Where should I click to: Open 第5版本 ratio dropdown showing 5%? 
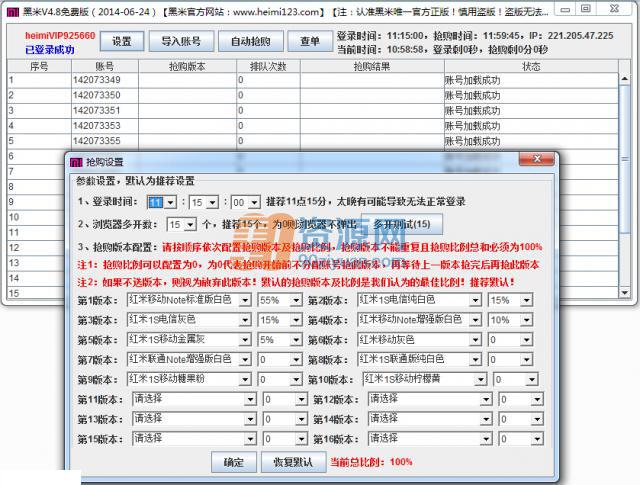280,340
